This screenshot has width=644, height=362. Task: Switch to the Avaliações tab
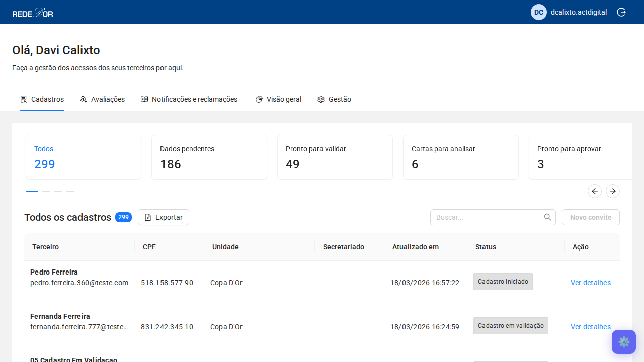102,99
